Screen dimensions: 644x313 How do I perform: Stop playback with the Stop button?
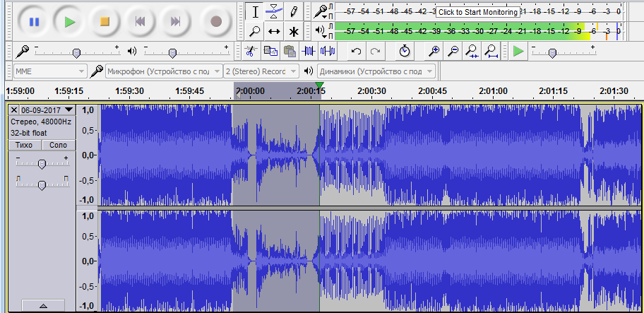[x=105, y=21]
